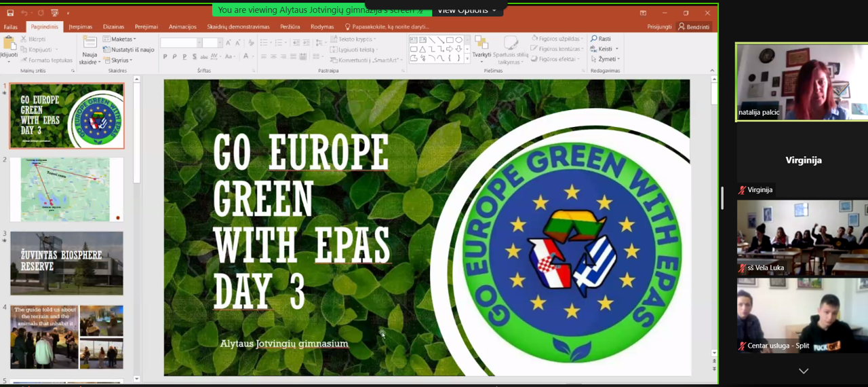Select the triangle shape in the shapes gallery
The height and width of the screenshot is (387, 868).
(422, 49)
